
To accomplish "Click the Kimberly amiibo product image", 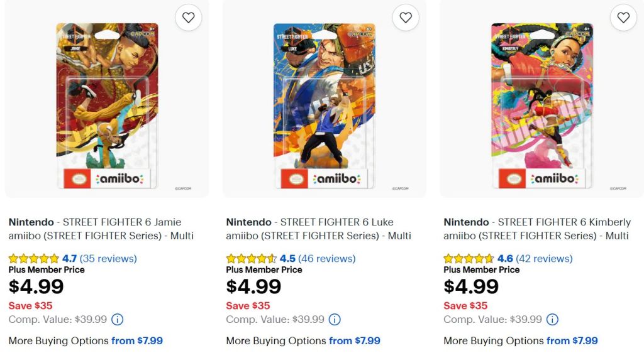I will coord(542,106).
